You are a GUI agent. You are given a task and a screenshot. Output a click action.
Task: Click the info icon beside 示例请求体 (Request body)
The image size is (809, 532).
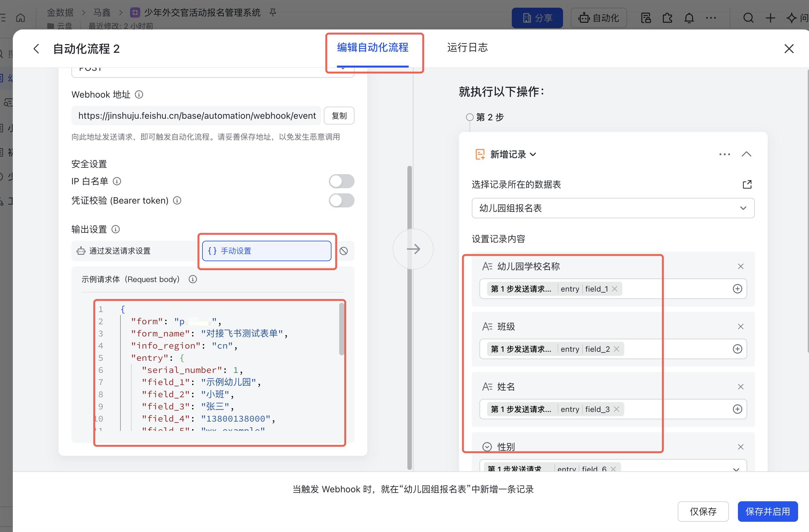click(193, 279)
